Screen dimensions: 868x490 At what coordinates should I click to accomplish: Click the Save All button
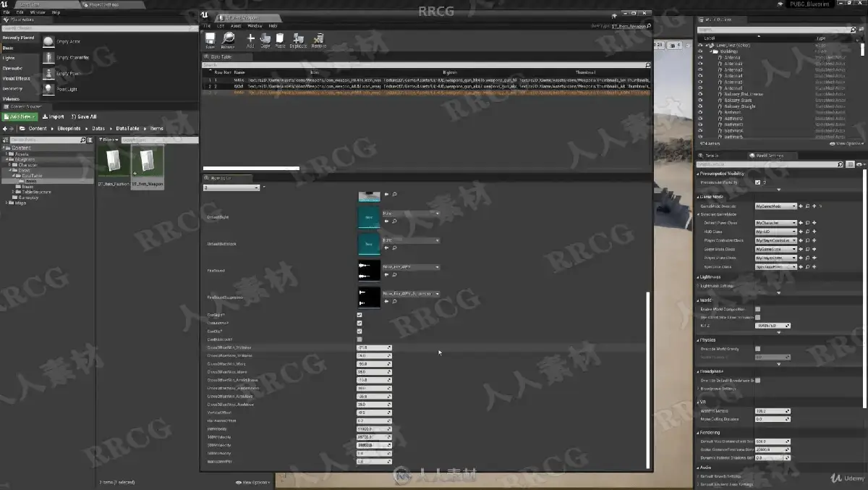tap(83, 117)
